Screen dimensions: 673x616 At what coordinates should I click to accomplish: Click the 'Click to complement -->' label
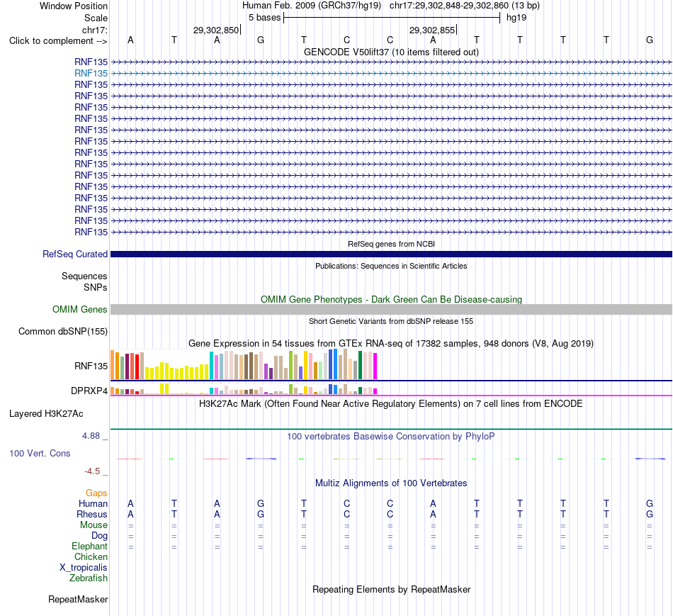click(x=58, y=41)
